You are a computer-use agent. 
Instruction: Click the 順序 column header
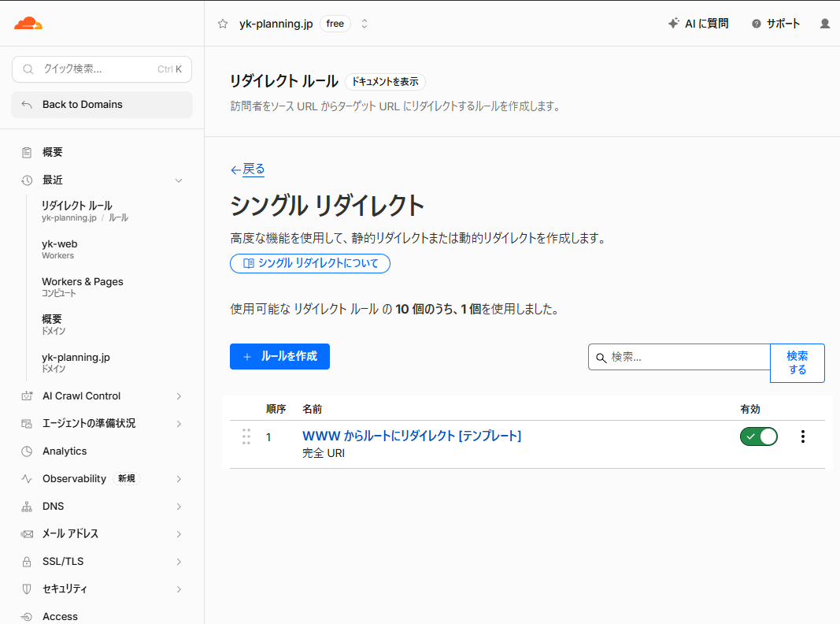pos(276,409)
